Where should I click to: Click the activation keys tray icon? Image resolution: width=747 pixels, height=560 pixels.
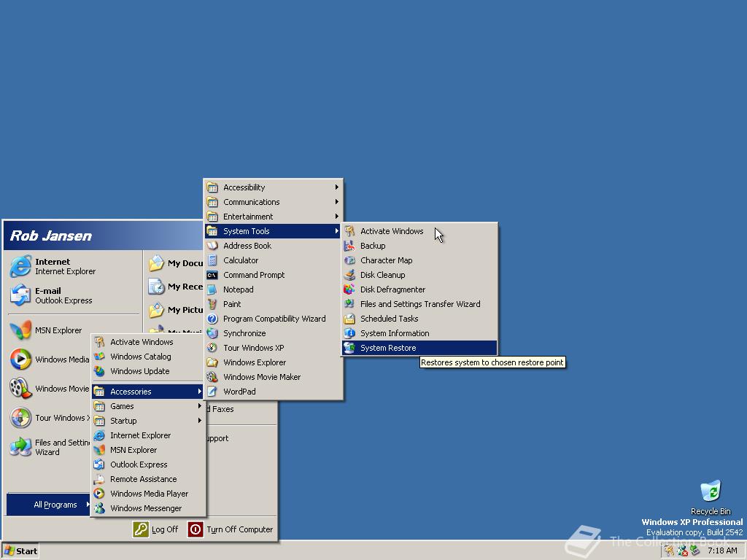coord(670,551)
